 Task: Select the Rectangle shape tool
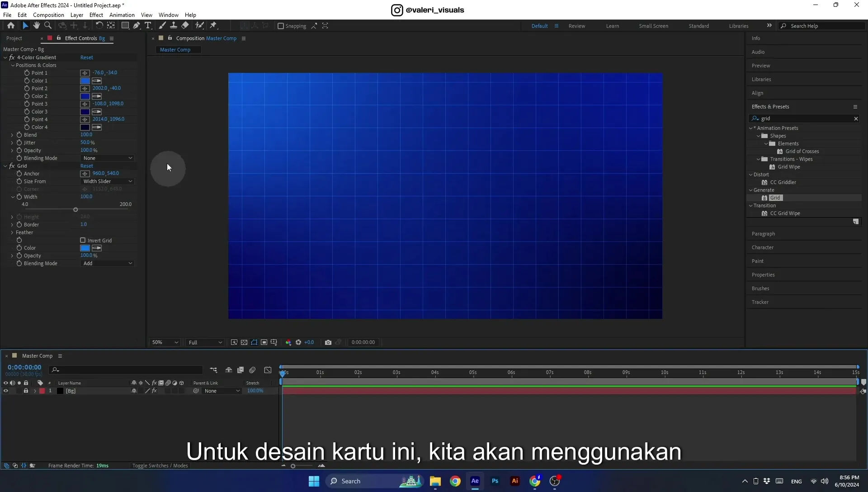pos(125,26)
